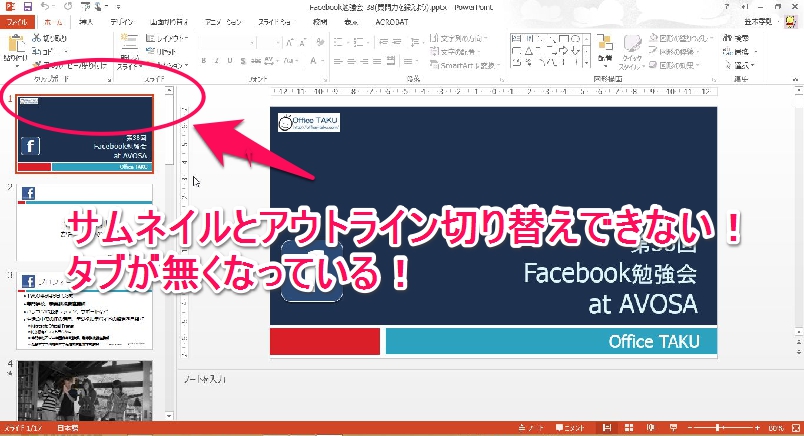Click the Align Text Right icon
This screenshot has width=804, height=436.
coord(364,61)
